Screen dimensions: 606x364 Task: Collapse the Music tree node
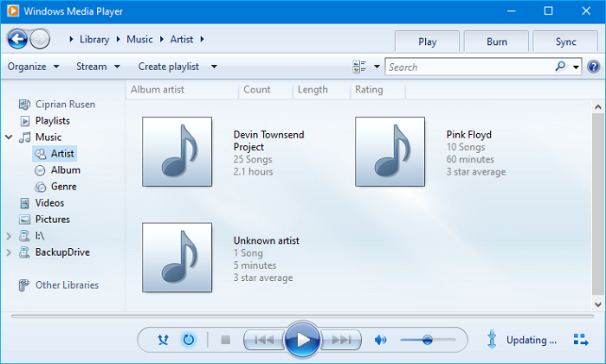(9, 137)
